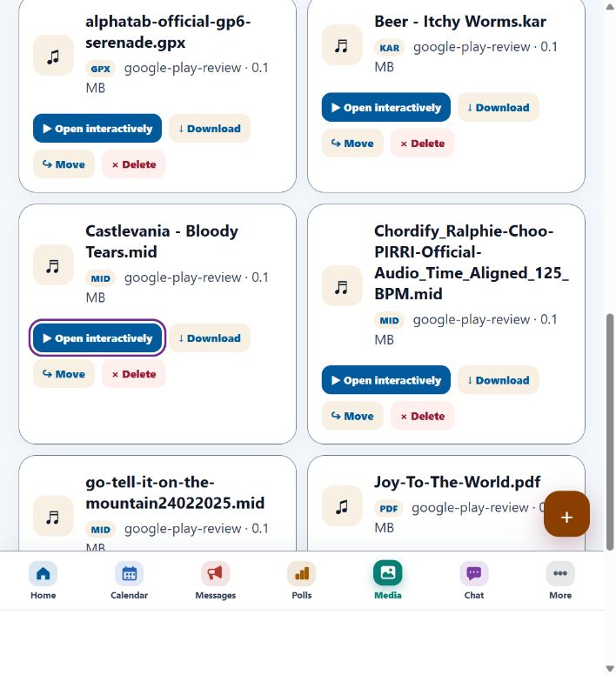Select the Polls bar chart icon
This screenshot has height=675, width=616.
pyautogui.click(x=302, y=573)
